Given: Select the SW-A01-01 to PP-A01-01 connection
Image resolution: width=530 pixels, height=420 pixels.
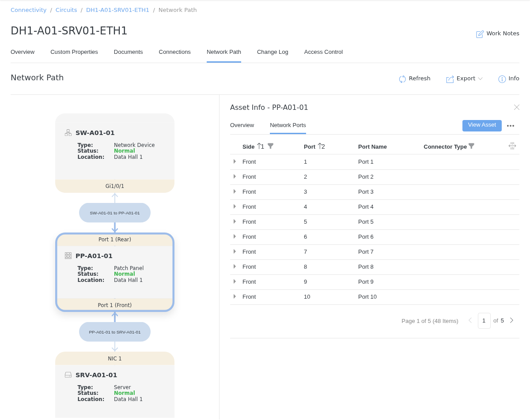Looking at the screenshot, I should [x=115, y=213].
